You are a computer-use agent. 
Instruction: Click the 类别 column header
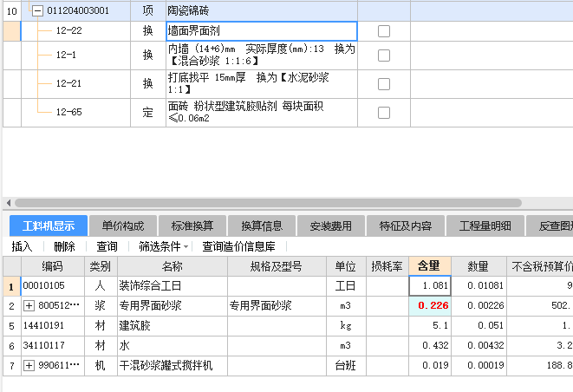(101, 266)
